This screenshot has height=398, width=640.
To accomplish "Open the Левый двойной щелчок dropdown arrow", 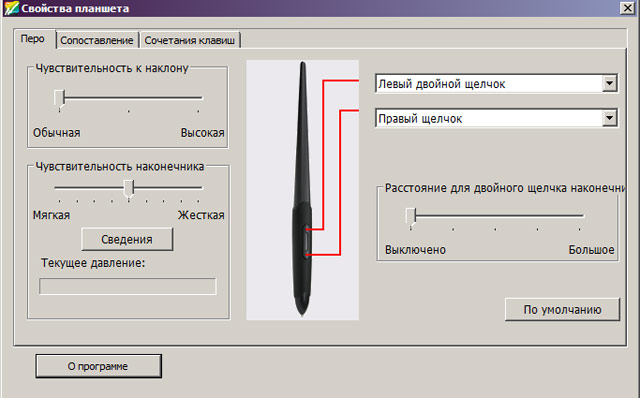I will [609, 84].
